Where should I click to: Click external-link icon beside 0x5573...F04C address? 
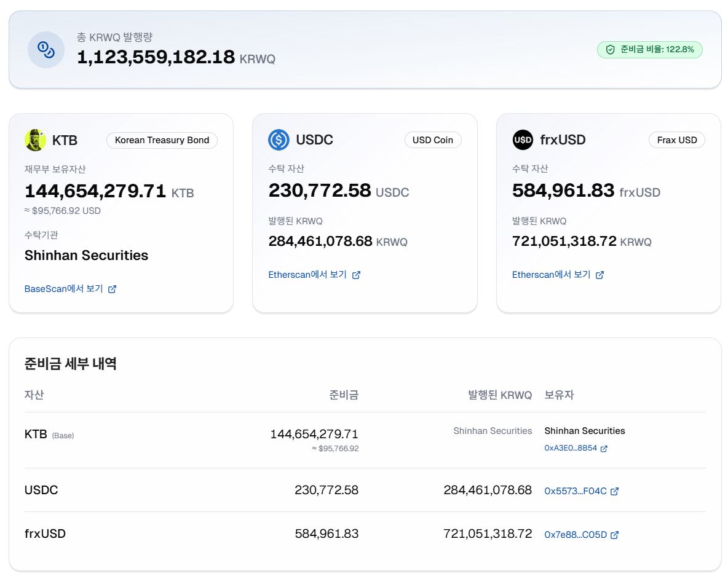tap(614, 491)
